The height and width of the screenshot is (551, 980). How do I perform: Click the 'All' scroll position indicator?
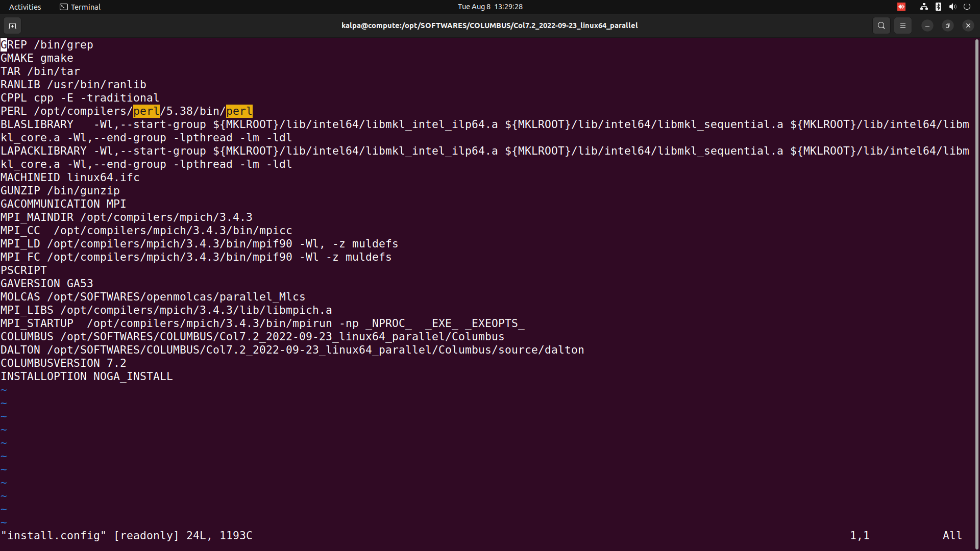(x=952, y=536)
